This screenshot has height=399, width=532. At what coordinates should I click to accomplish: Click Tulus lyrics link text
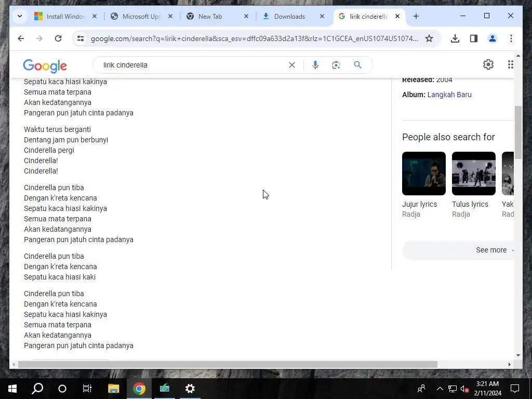(x=470, y=204)
